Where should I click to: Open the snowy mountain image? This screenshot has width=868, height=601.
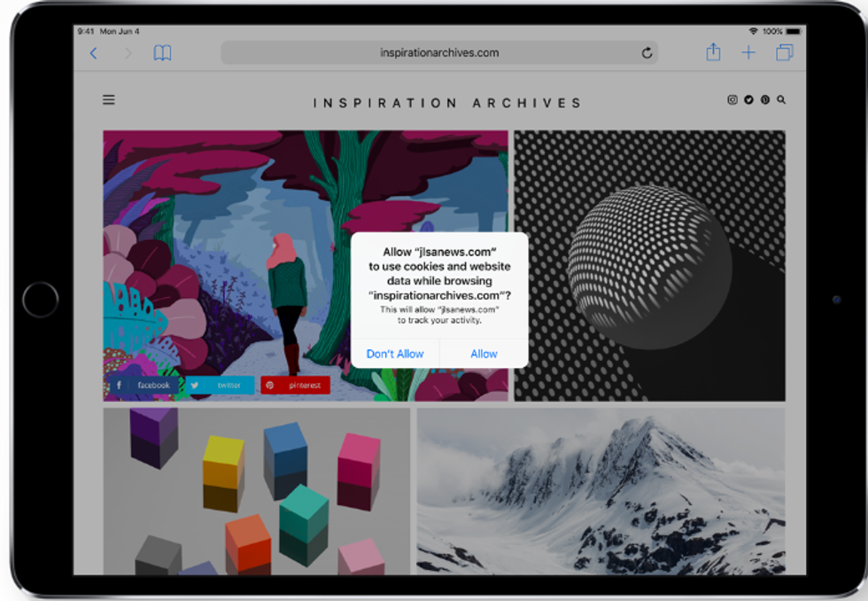(x=601, y=491)
